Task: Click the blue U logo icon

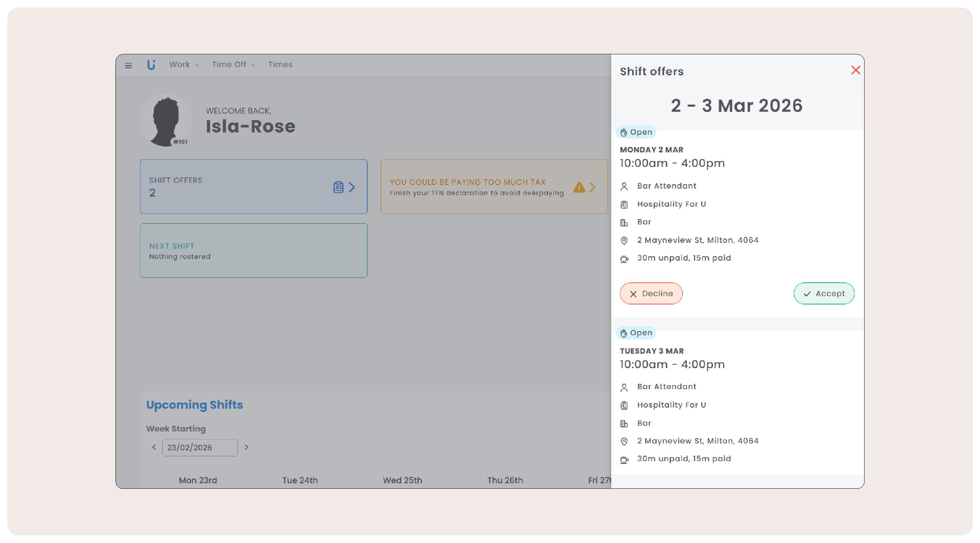Action: [x=151, y=65]
